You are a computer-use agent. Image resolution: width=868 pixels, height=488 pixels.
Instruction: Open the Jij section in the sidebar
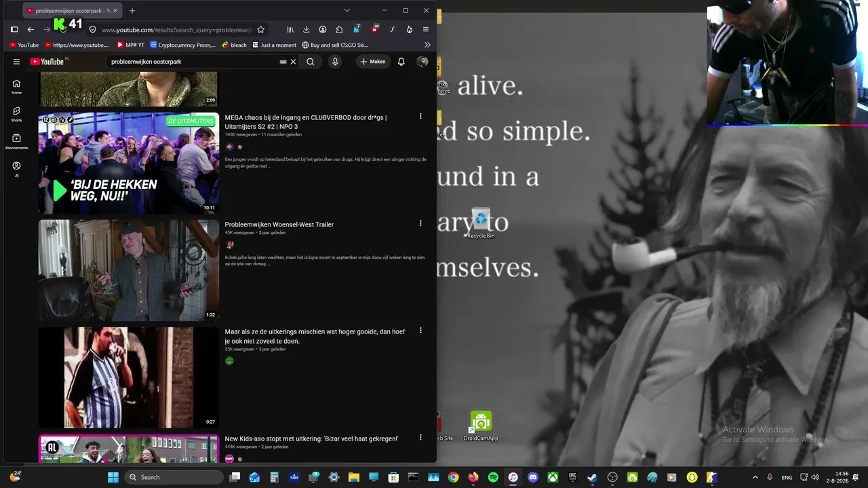16,169
